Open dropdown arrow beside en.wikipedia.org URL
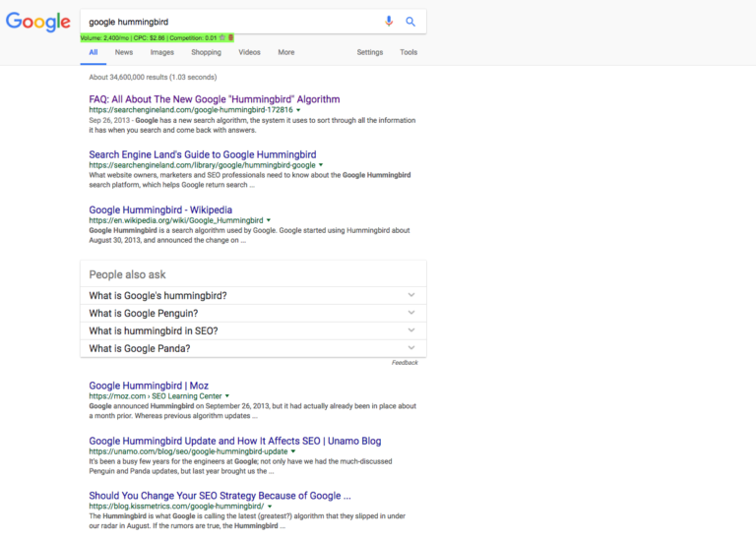This screenshot has width=756, height=538. coord(269,220)
